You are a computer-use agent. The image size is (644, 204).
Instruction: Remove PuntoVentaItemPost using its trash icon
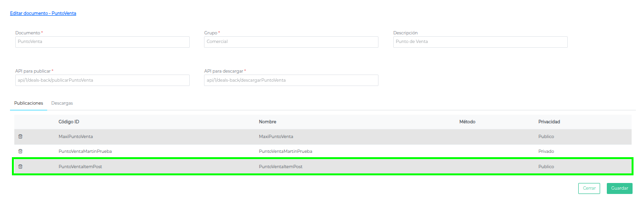pos(20,166)
